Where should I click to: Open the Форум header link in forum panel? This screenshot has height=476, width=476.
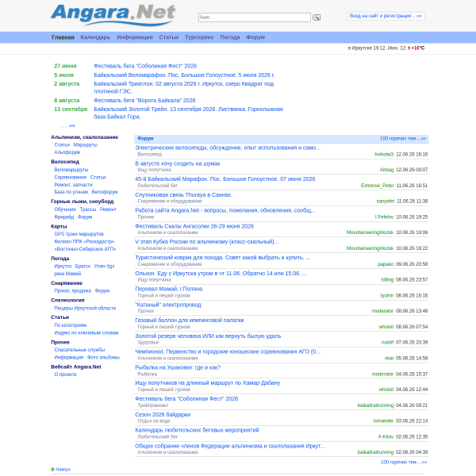tap(145, 138)
